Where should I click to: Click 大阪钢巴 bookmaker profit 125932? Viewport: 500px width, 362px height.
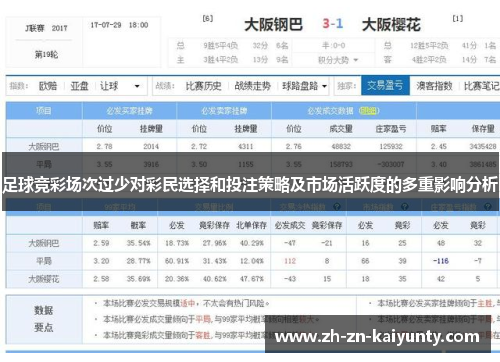391,146
